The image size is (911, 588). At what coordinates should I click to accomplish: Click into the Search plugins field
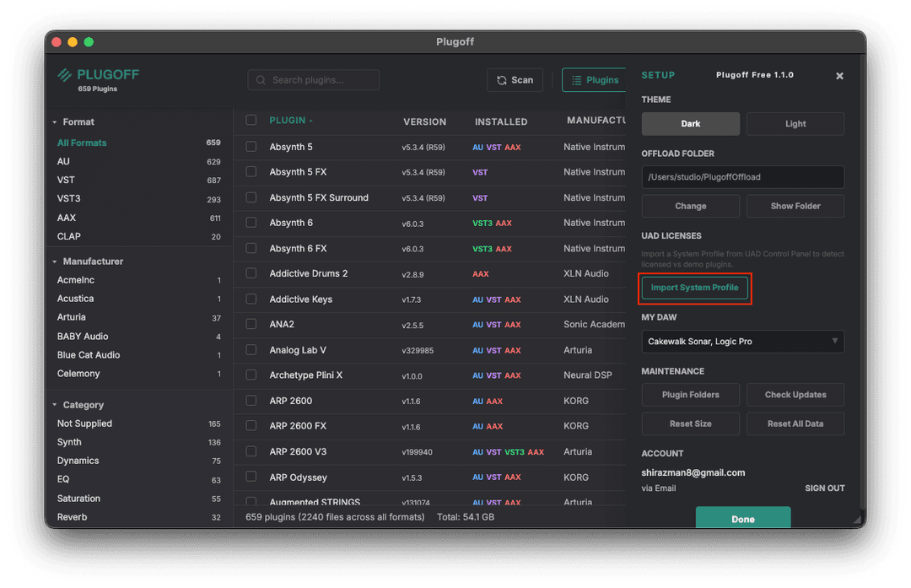[x=313, y=80]
